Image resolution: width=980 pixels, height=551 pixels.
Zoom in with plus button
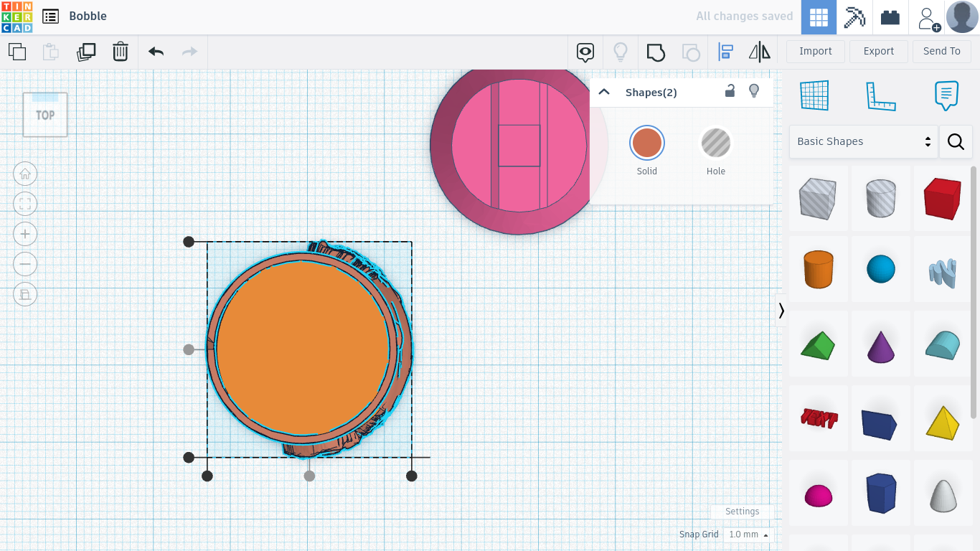pos(25,234)
